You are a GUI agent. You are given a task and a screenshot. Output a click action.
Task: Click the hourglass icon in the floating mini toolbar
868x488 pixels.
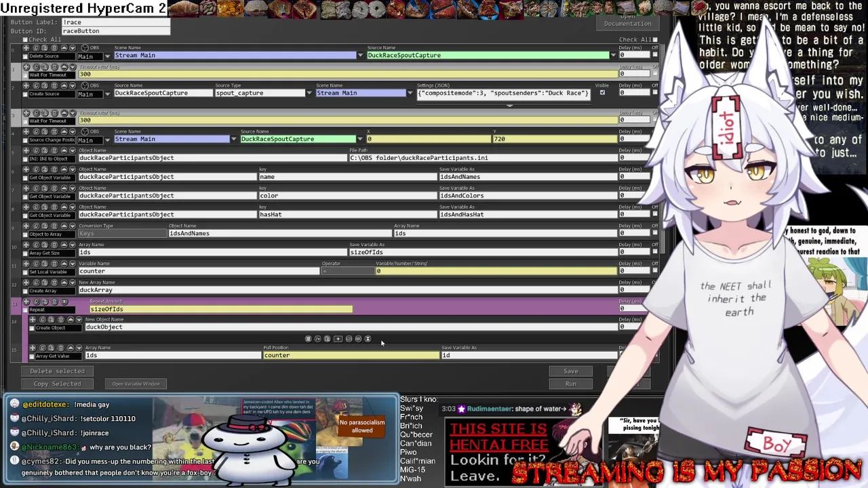pyautogui.click(x=368, y=339)
